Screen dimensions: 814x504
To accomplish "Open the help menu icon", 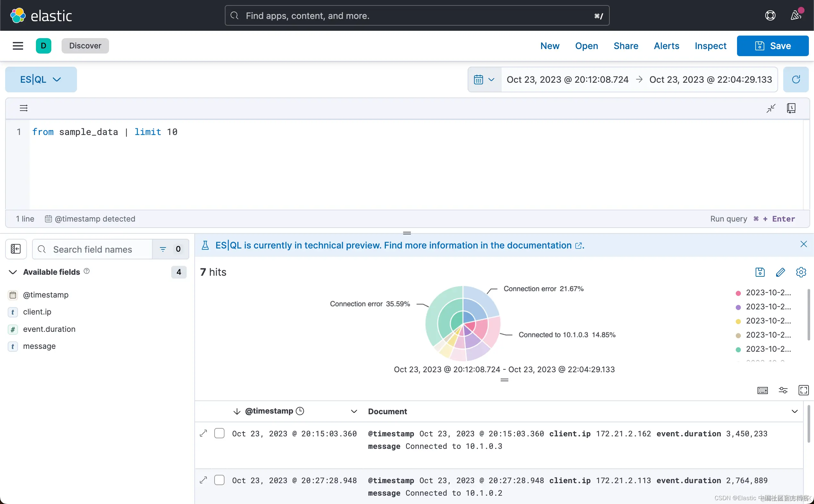I will point(770,16).
